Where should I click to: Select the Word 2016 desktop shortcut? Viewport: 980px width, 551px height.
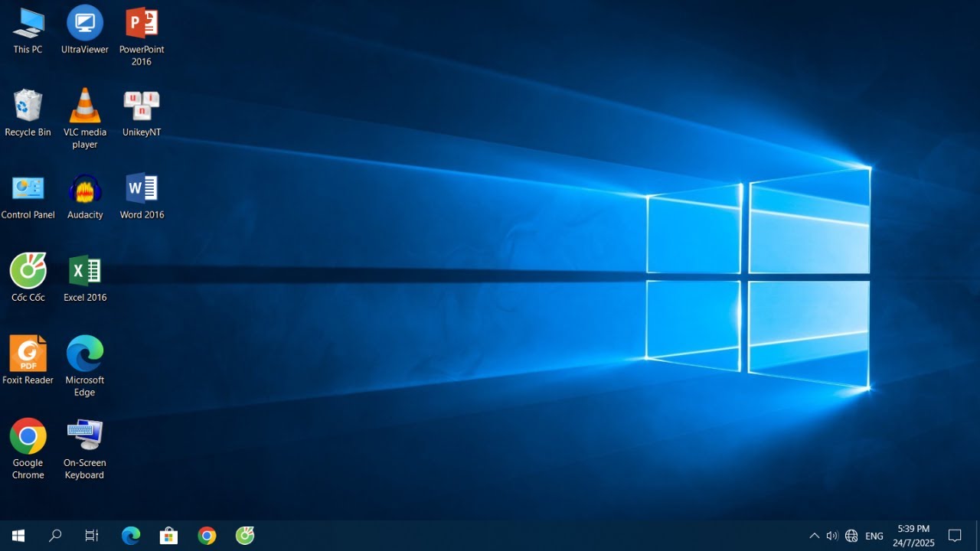click(x=142, y=196)
